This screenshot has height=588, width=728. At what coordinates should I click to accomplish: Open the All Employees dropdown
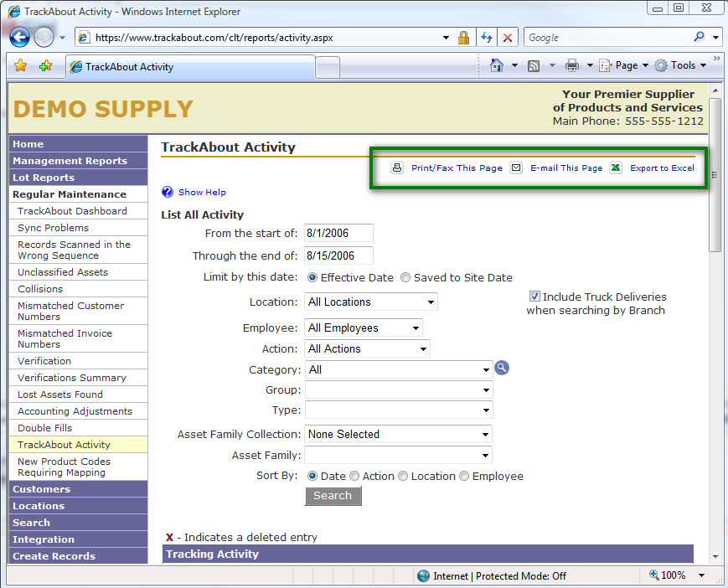pyautogui.click(x=364, y=328)
